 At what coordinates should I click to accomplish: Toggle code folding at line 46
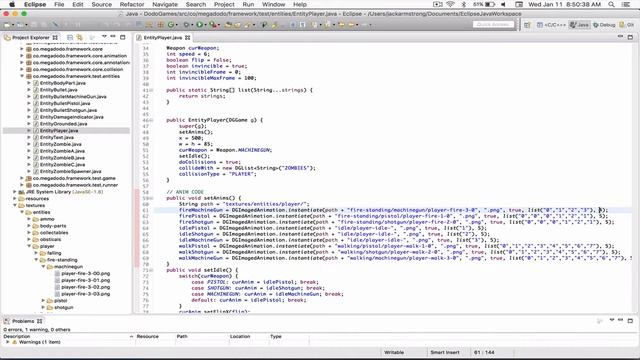click(151, 120)
